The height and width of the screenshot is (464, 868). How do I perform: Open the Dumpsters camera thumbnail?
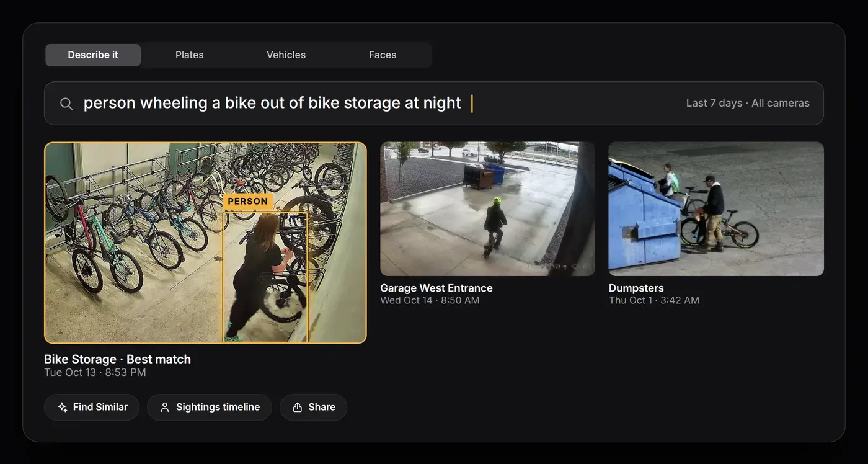(x=716, y=209)
